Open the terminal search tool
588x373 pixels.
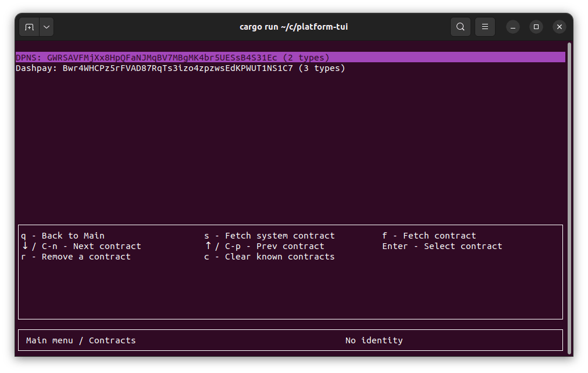pyautogui.click(x=460, y=27)
